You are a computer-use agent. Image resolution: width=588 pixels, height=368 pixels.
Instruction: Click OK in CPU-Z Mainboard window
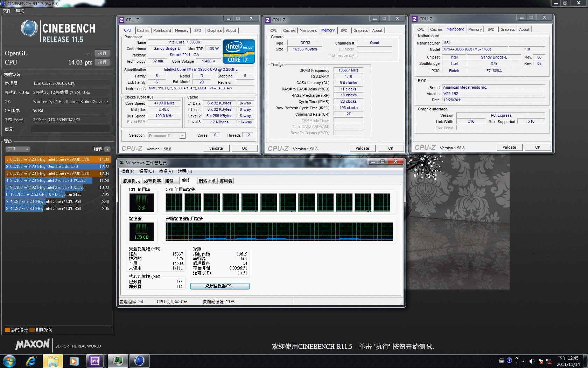point(538,147)
